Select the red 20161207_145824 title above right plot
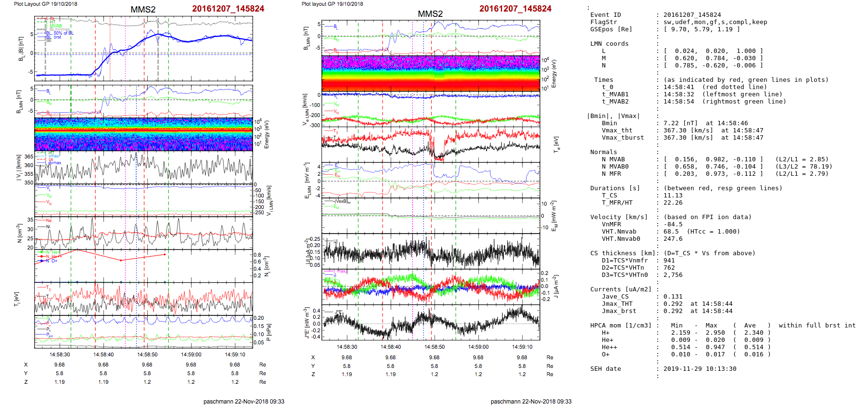 (515, 9)
